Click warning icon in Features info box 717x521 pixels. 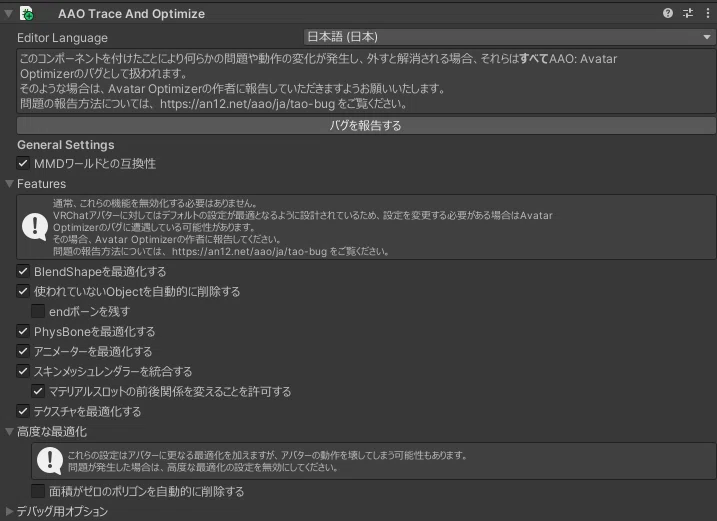[35, 226]
